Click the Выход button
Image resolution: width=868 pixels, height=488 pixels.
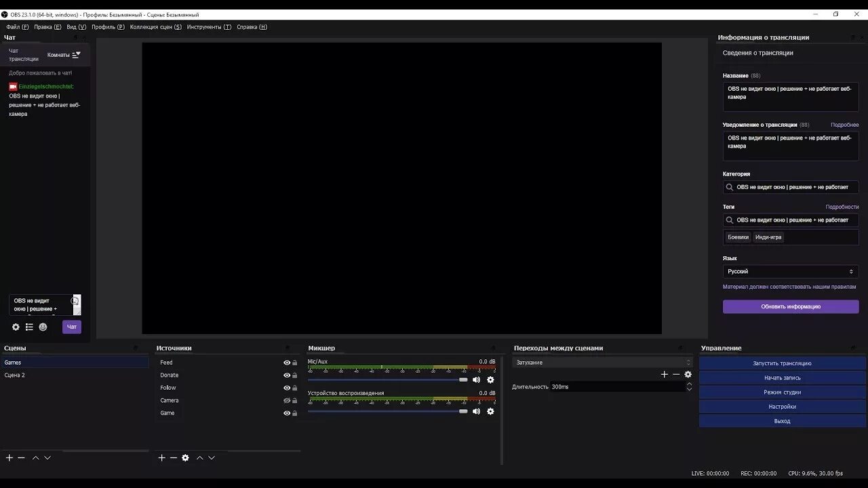click(782, 421)
